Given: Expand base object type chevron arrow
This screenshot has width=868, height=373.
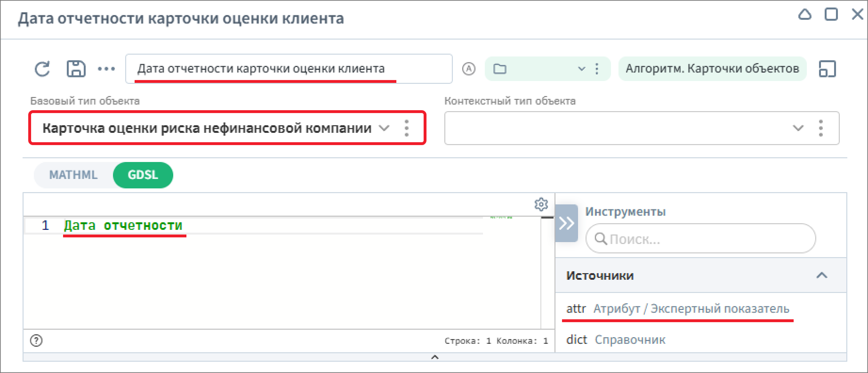Looking at the screenshot, I should tap(384, 128).
